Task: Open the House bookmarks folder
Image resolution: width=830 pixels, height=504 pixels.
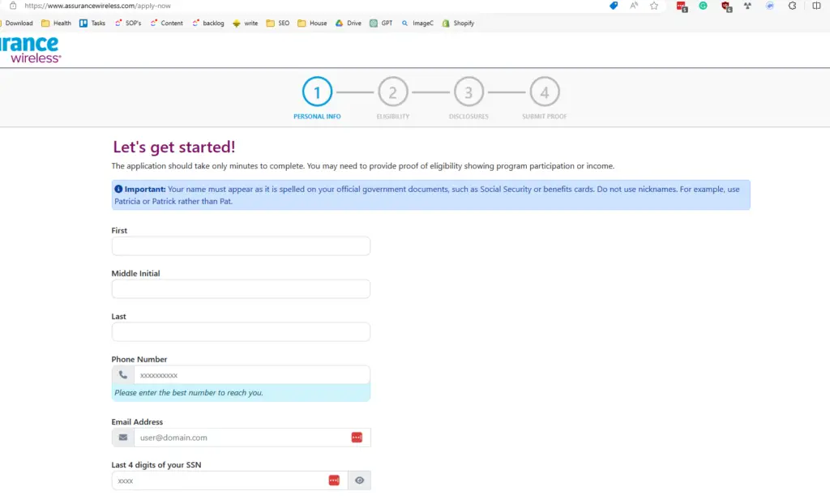Action: click(x=312, y=23)
